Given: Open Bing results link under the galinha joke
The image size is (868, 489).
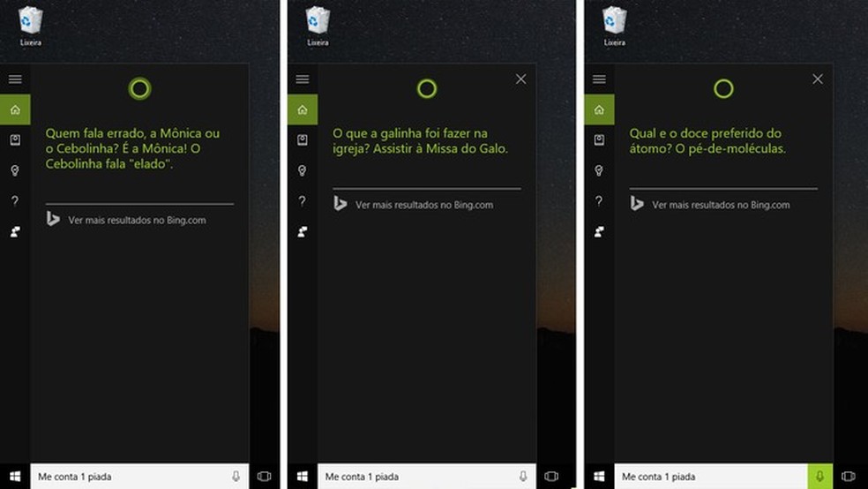Looking at the screenshot, I should (413, 205).
